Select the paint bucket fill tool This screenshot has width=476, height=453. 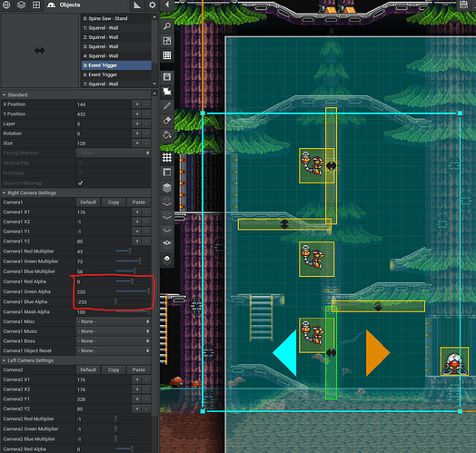[167, 135]
